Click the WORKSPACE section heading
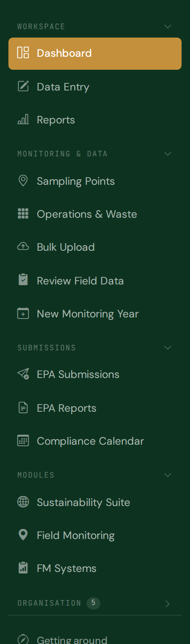190x644 pixels. (x=41, y=26)
